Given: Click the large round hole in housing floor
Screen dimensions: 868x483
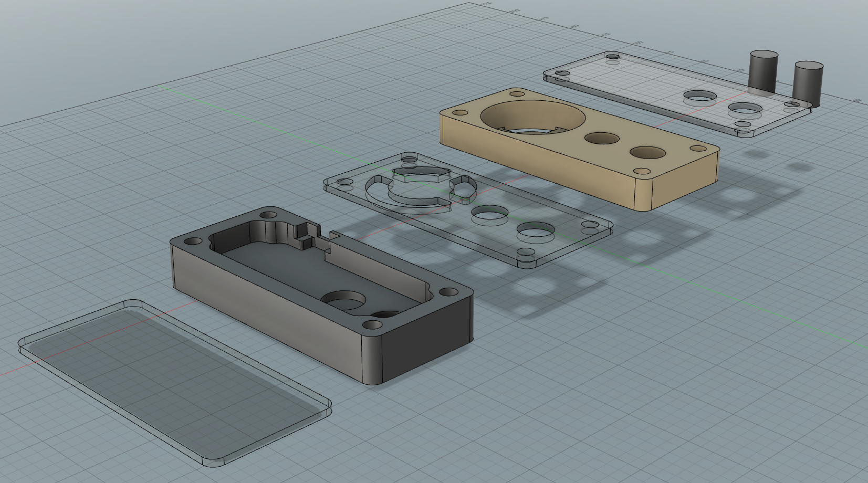Looking at the screenshot, I should click(343, 300).
